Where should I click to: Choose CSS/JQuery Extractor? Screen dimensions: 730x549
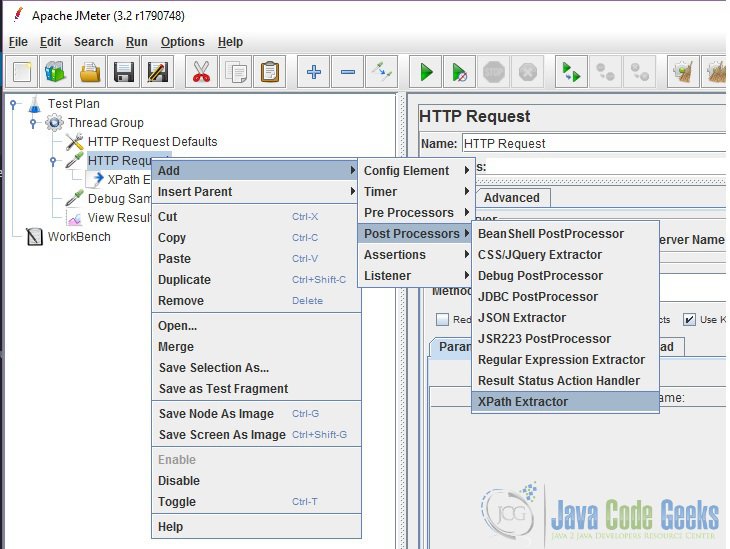click(x=566, y=255)
